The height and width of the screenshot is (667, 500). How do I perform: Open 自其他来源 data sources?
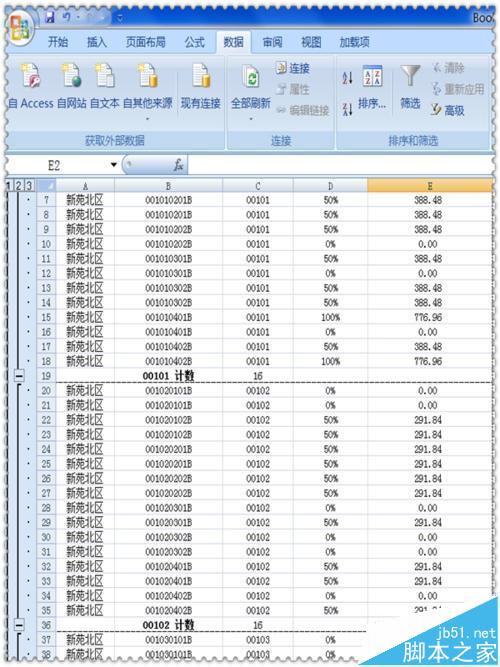(147, 90)
